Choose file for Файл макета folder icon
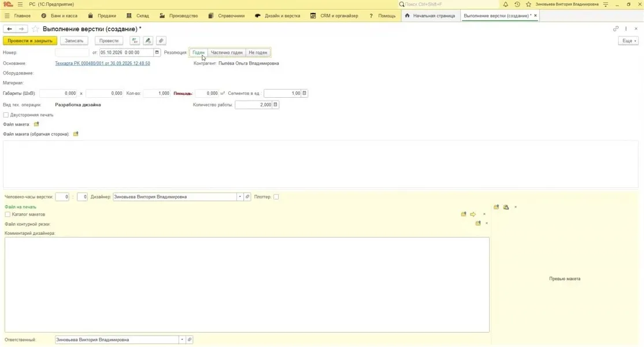 click(36, 124)
